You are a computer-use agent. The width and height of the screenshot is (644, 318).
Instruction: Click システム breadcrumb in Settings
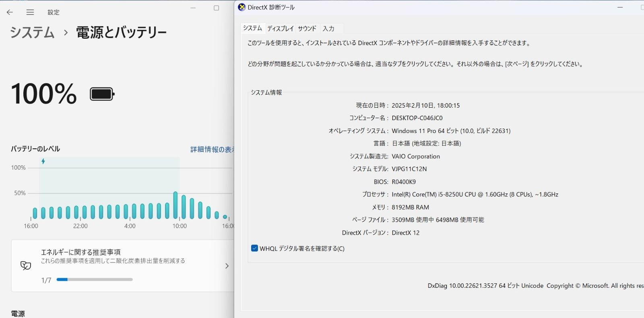pyautogui.click(x=32, y=32)
